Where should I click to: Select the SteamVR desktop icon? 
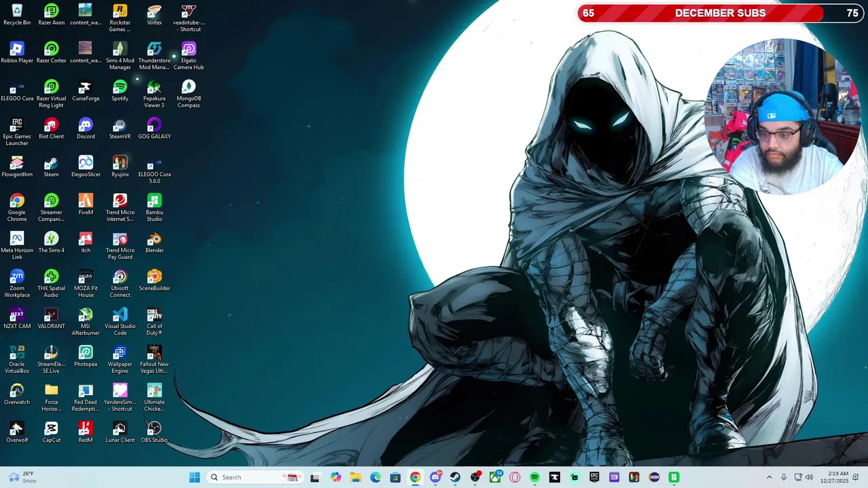pos(120,129)
